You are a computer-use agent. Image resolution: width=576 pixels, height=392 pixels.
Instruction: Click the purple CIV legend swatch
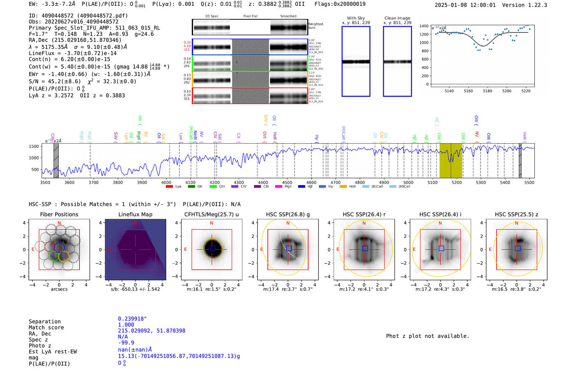click(235, 187)
